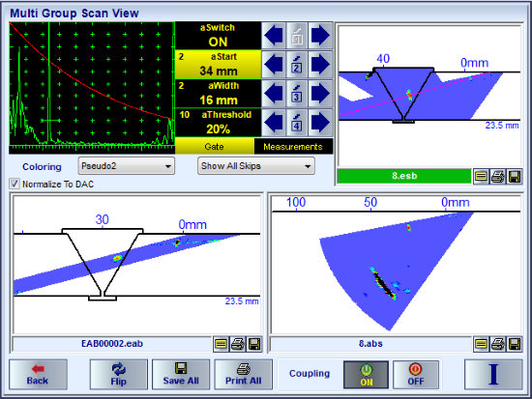
Task: Click the print icon beside 8.abs
Action: pyautogui.click(x=498, y=345)
